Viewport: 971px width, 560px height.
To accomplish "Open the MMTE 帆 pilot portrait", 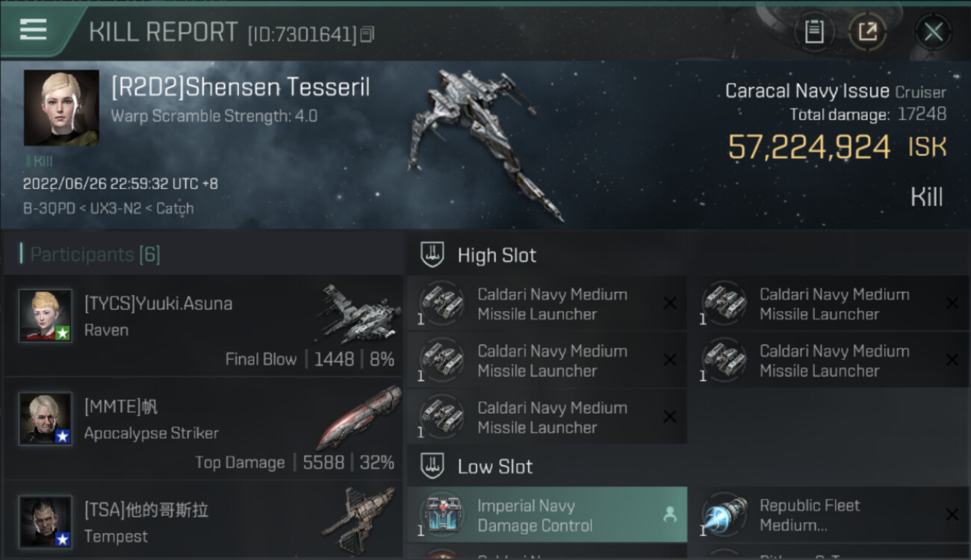I will pyautogui.click(x=46, y=419).
